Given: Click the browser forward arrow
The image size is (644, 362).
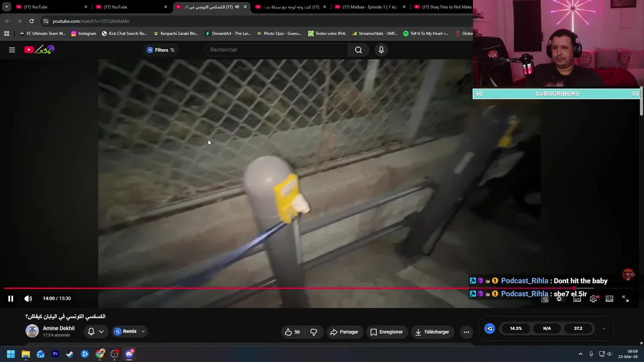Looking at the screenshot, I should [x=19, y=21].
